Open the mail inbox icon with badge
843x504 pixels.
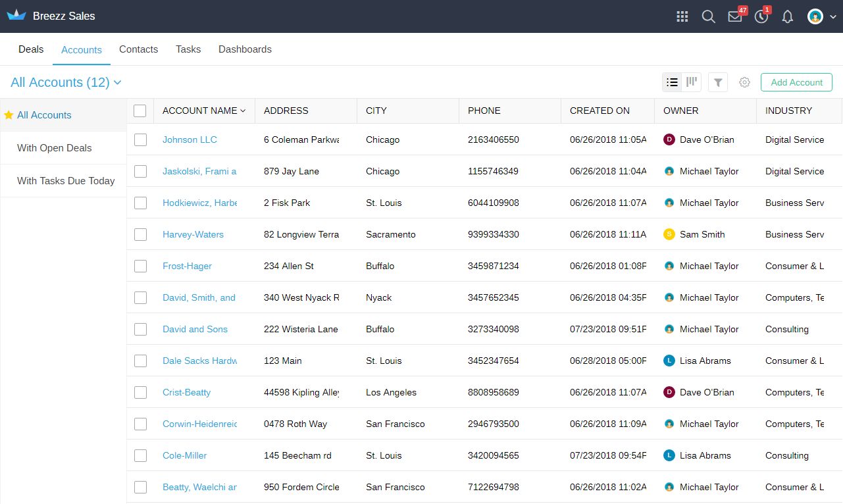(736, 16)
